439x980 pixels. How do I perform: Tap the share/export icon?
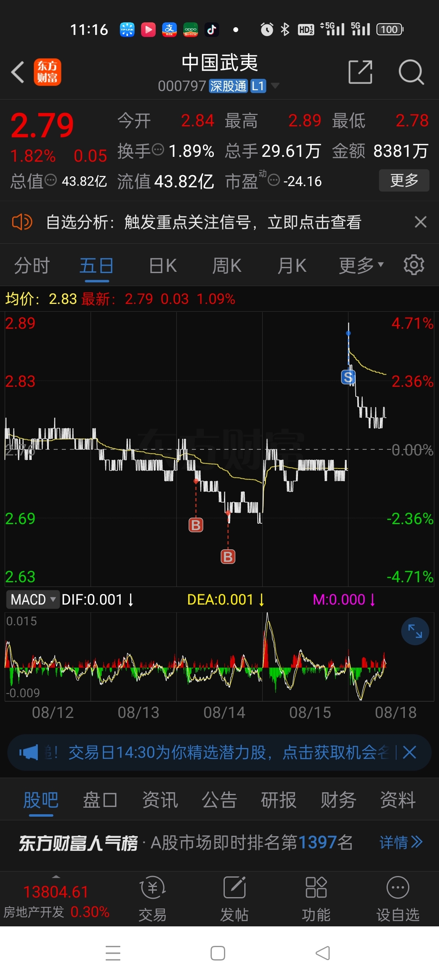[361, 72]
